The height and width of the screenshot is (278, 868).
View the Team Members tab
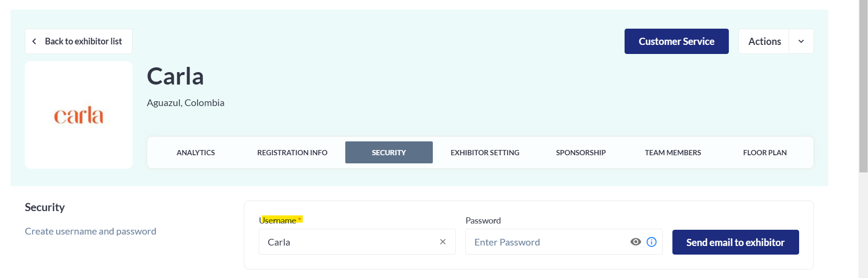(x=673, y=152)
